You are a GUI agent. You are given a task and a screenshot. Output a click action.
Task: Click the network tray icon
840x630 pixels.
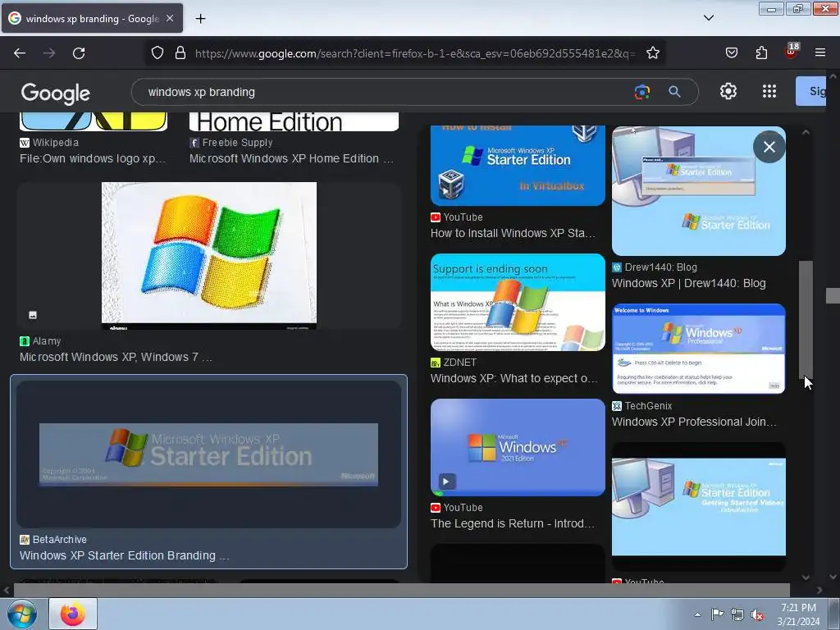tap(737, 615)
